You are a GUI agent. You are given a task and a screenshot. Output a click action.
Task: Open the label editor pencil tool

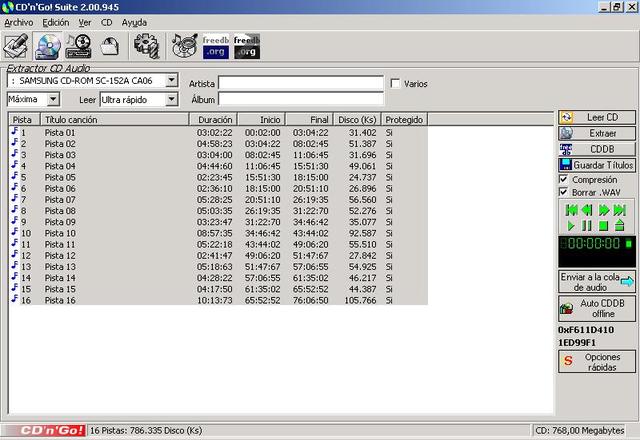tap(16, 46)
